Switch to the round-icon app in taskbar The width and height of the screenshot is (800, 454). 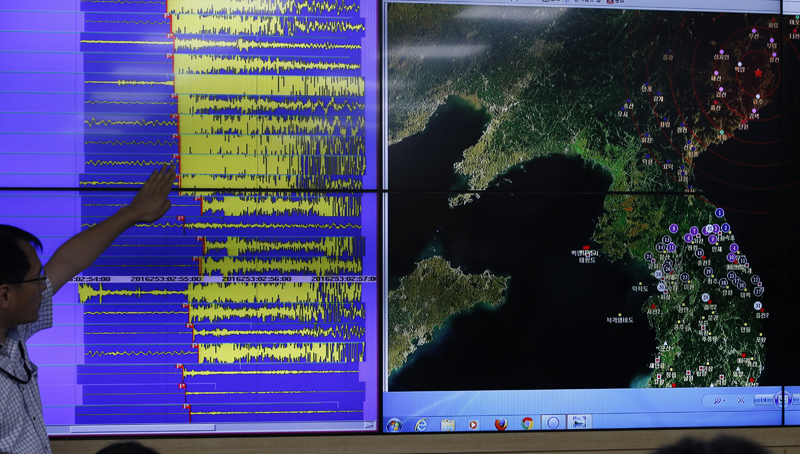(x=553, y=423)
